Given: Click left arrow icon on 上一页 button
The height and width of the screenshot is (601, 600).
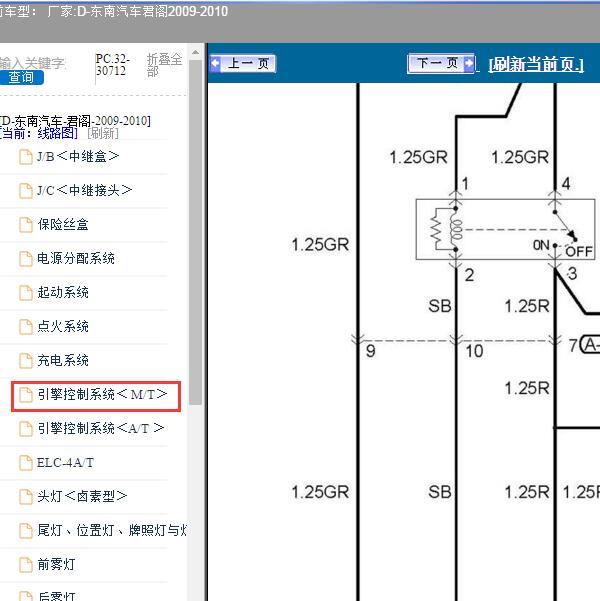Looking at the screenshot, I should click(216, 63).
